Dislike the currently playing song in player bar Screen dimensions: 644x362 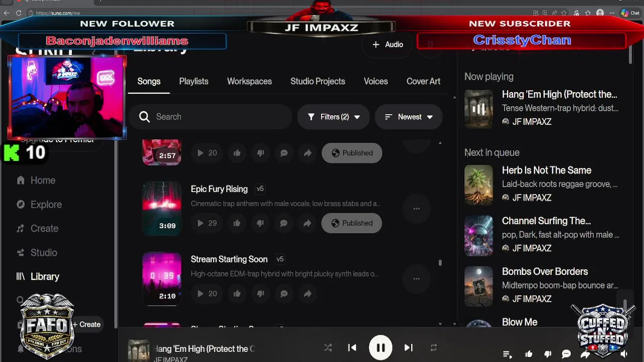pyautogui.click(x=548, y=354)
